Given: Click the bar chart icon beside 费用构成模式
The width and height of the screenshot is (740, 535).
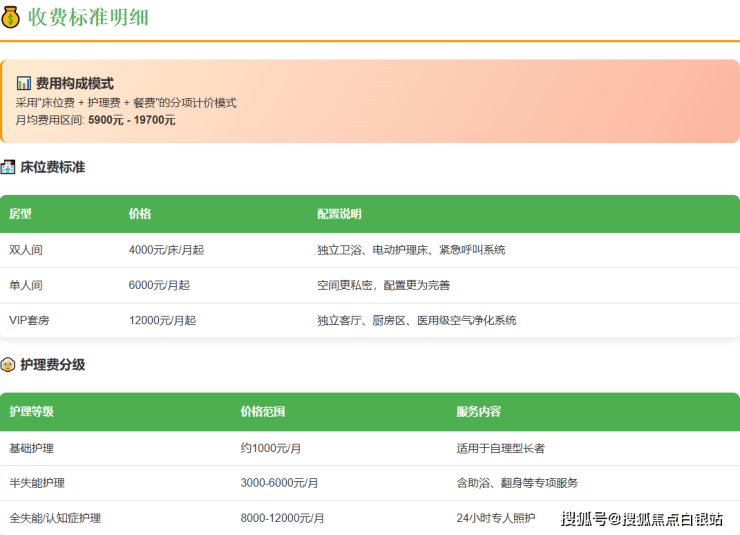Looking at the screenshot, I should point(24,84).
